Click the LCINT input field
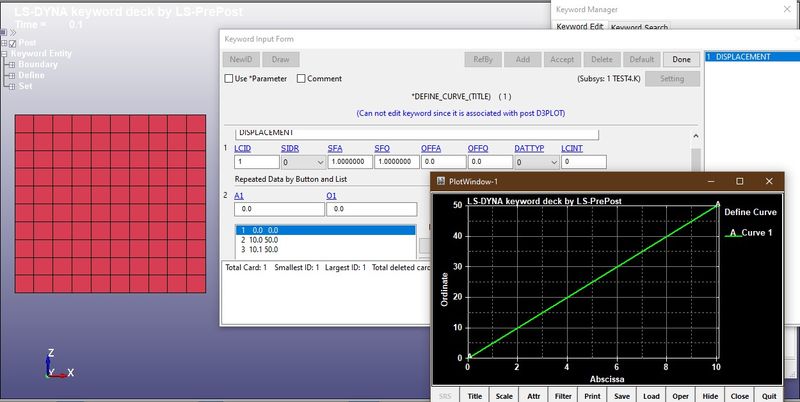 point(584,162)
